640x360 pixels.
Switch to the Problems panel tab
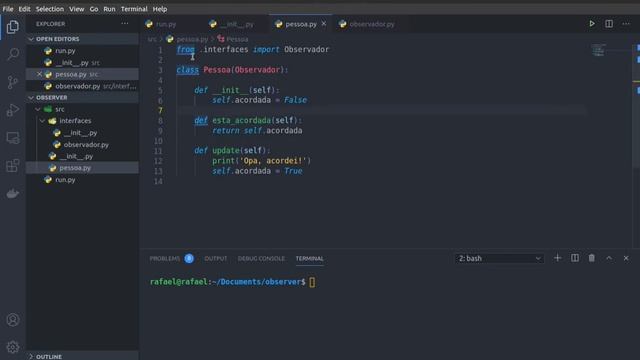(165, 258)
